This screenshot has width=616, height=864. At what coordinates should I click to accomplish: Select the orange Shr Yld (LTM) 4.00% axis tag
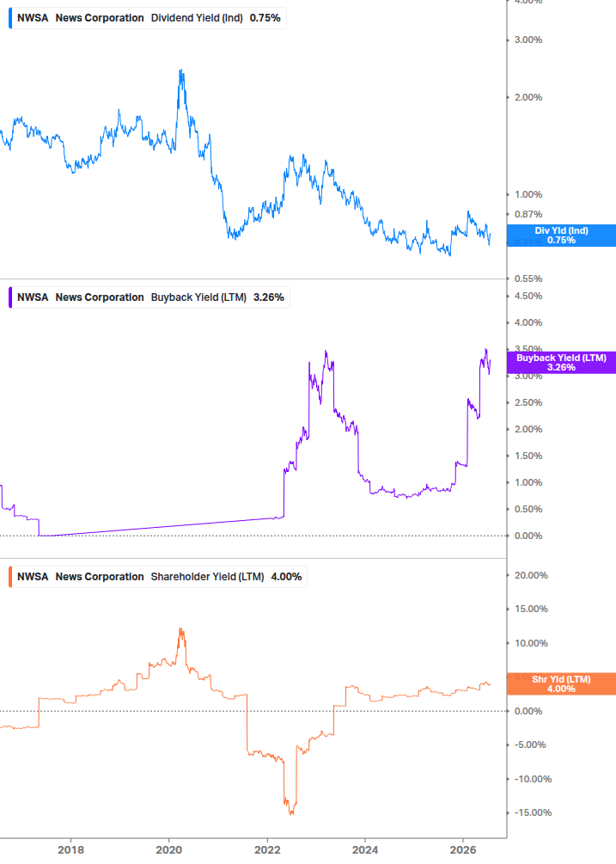click(x=562, y=683)
